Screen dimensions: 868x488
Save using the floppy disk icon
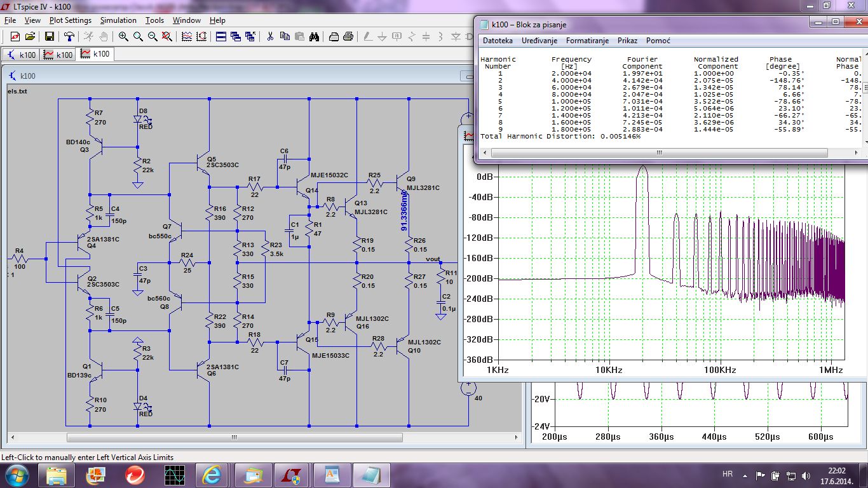(50, 36)
